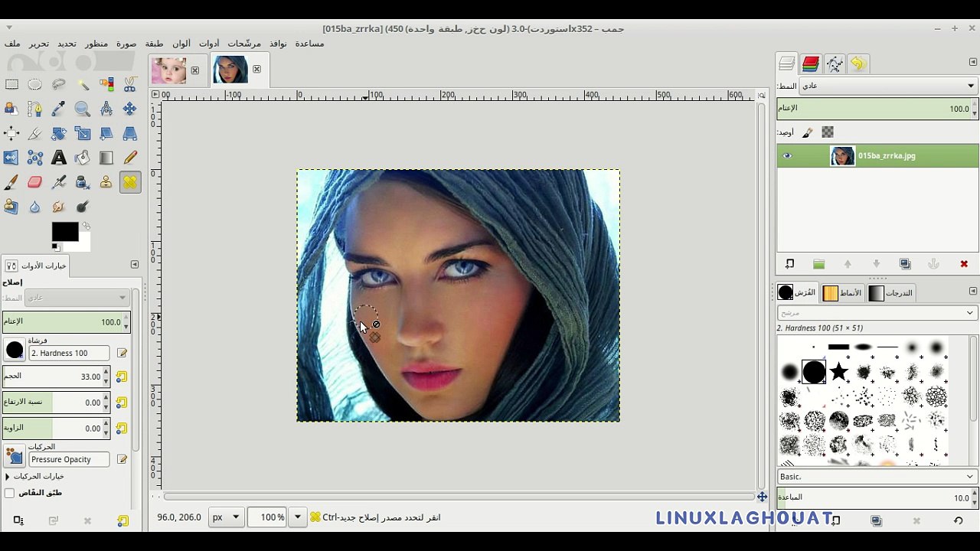Toggle visibility of 015ba_zrrka.jpg layer
980x551 pixels.
pos(786,156)
